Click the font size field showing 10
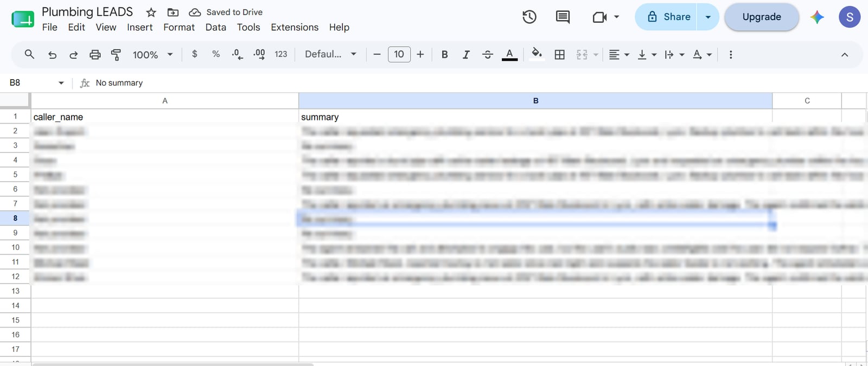Screen dimensions: 868x366 pyautogui.click(x=399, y=54)
